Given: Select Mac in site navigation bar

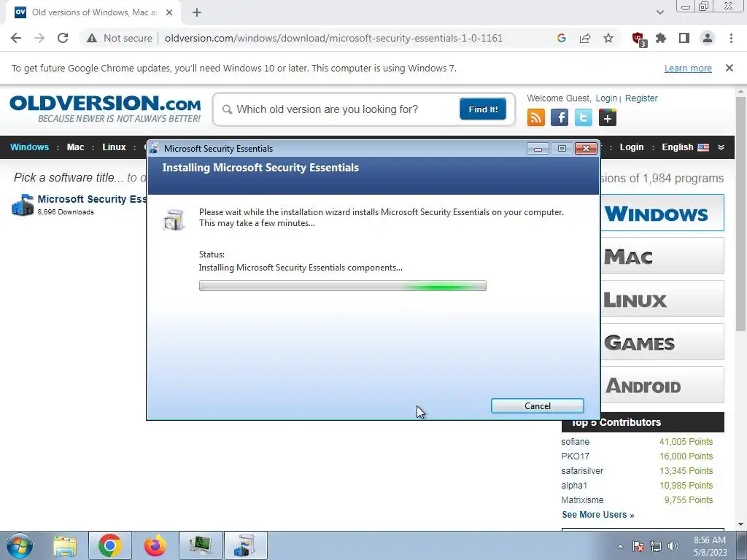Looking at the screenshot, I should click(x=75, y=147).
